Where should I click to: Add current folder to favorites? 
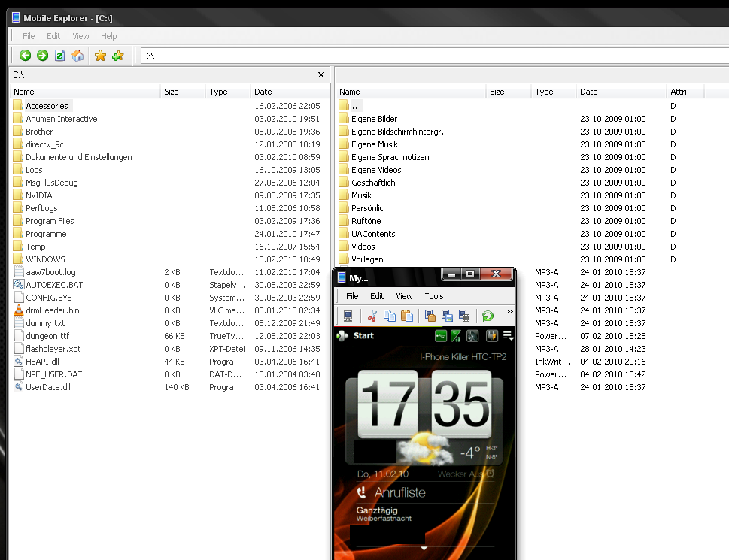click(117, 56)
